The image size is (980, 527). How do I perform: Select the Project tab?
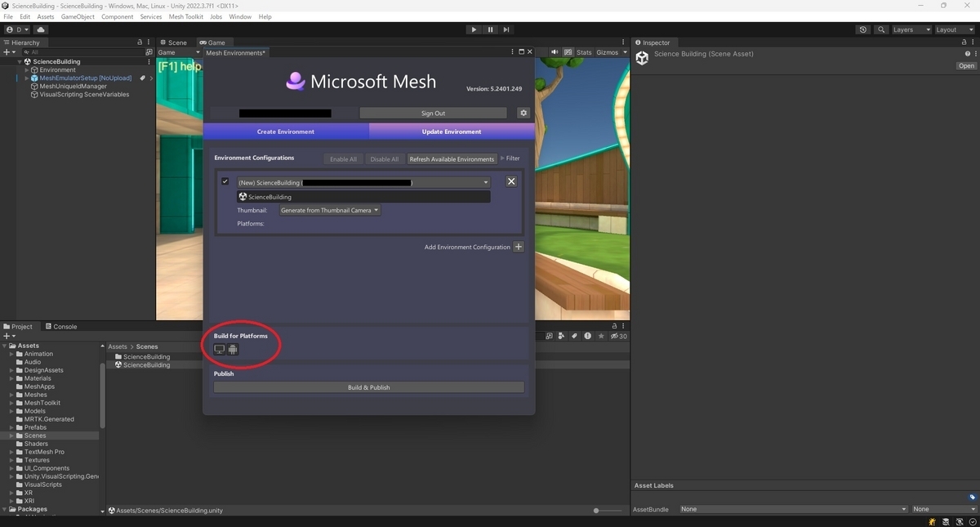[18, 326]
